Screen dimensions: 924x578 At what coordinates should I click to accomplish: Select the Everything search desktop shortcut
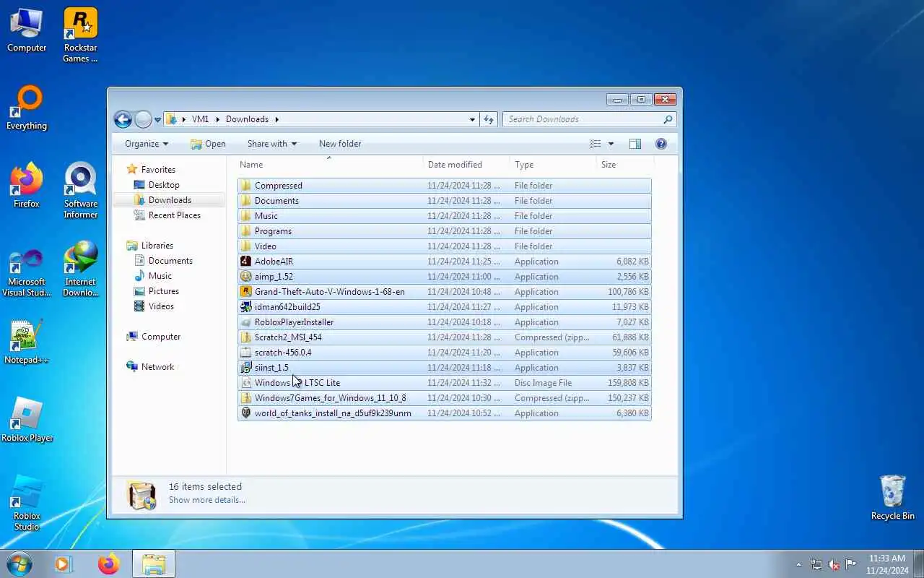coord(27,108)
